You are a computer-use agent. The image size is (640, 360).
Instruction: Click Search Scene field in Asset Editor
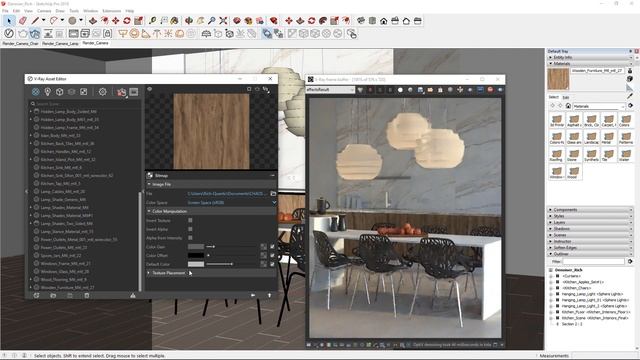point(84,104)
